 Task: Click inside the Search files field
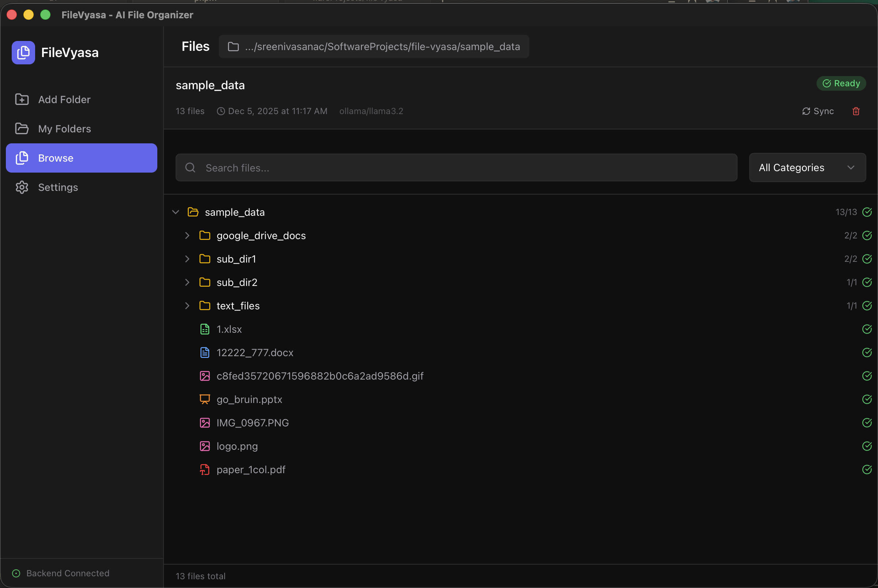pyautogui.click(x=375, y=167)
